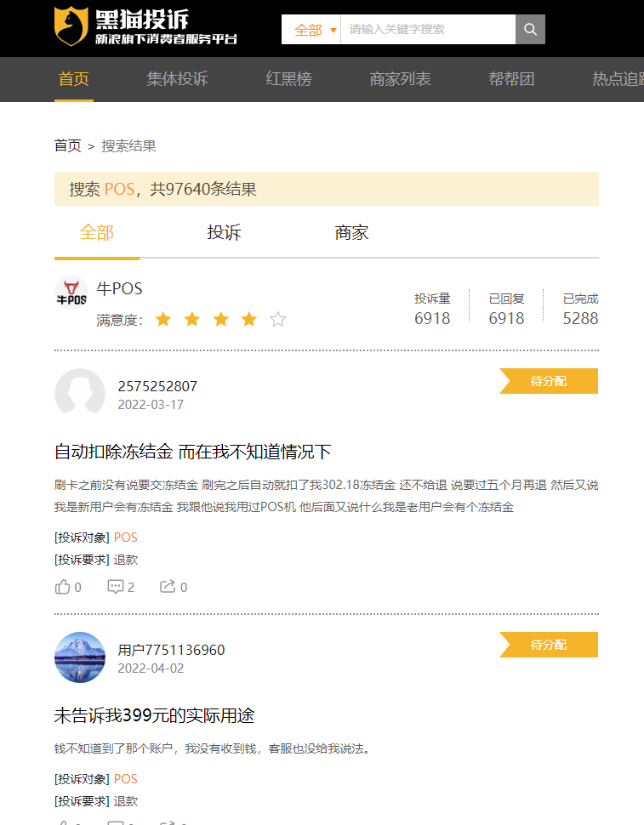Switch to the 投诉 results tab
Screen dimensions: 644x825
[224, 232]
